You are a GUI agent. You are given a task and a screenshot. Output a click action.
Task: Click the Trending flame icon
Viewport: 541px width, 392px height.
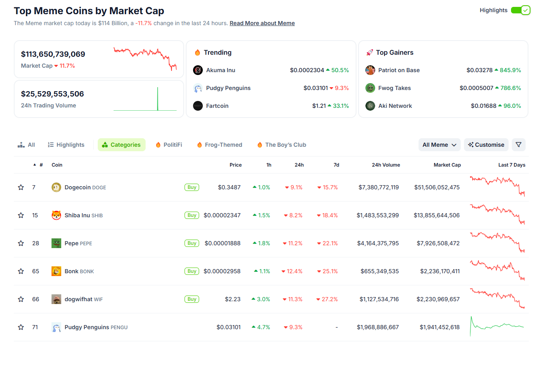(198, 52)
